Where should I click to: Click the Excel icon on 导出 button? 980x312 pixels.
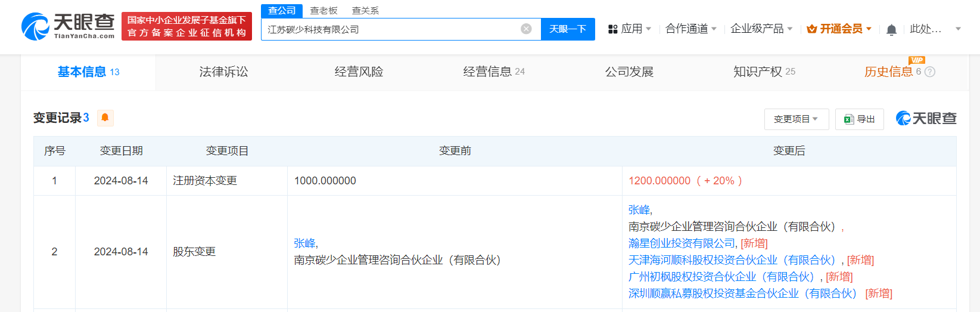pos(849,119)
